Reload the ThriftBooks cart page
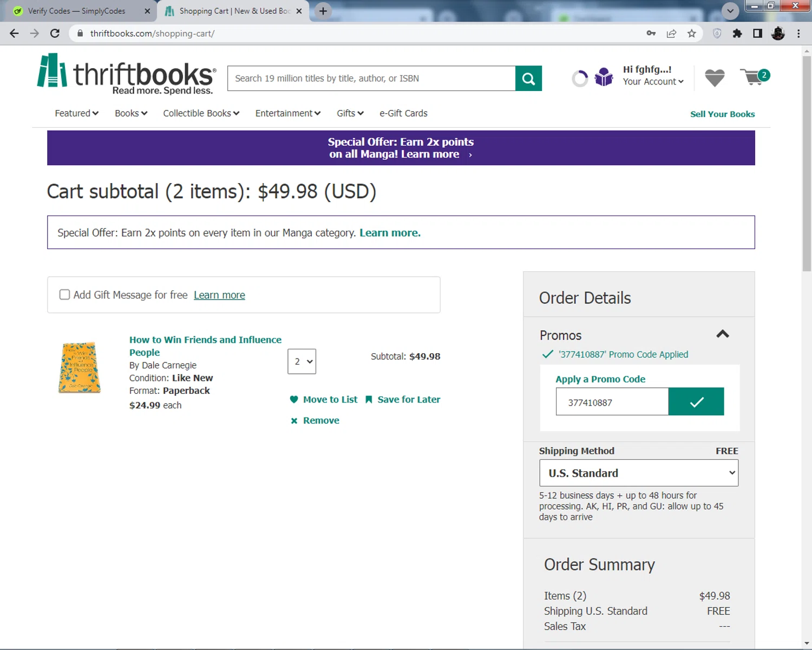The height and width of the screenshot is (650, 812). pos(55,34)
